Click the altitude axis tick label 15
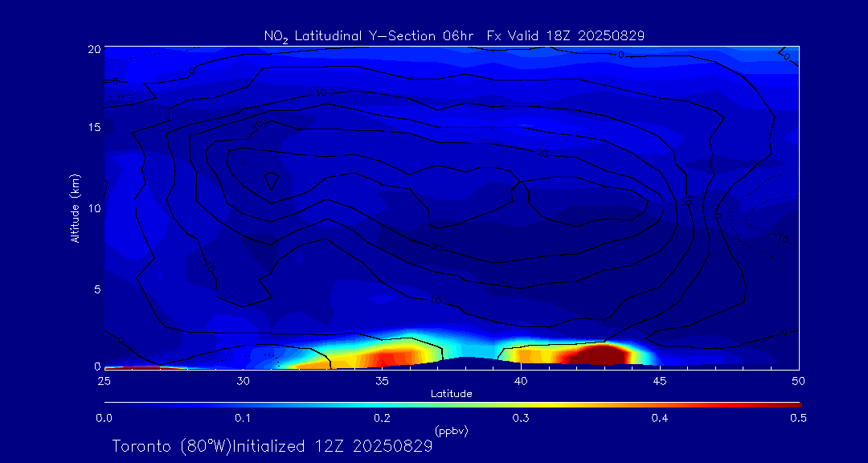The width and height of the screenshot is (868, 463). point(92,128)
